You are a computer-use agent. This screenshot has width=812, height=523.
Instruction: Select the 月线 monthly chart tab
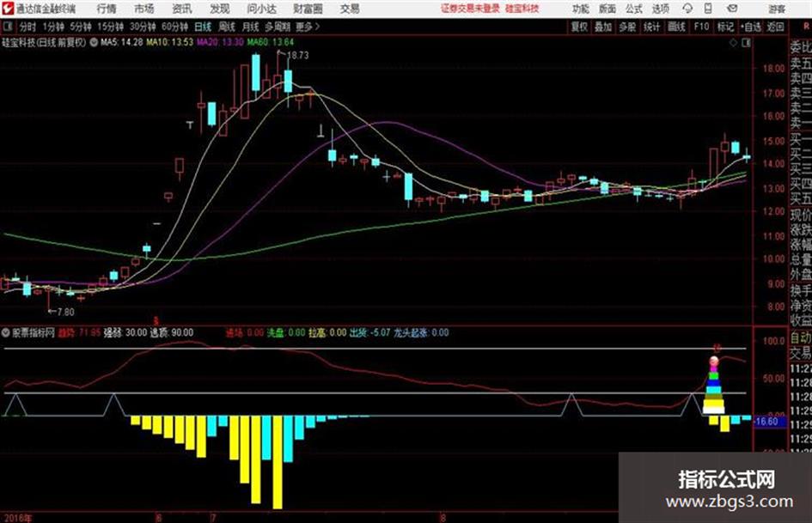point(251,27)
